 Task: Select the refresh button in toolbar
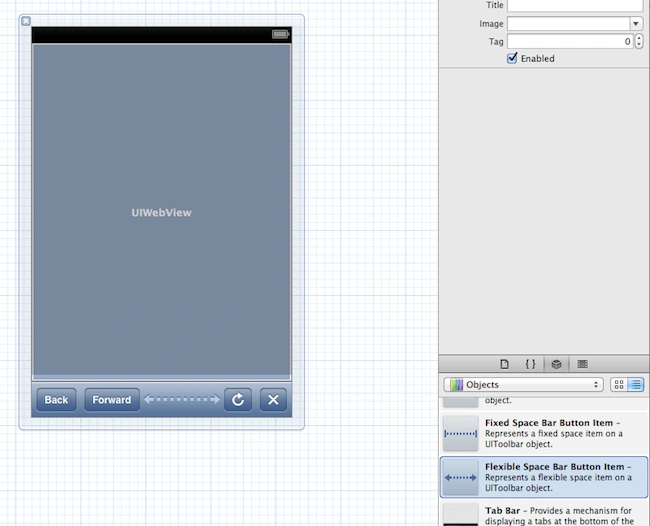pos(238,400)
